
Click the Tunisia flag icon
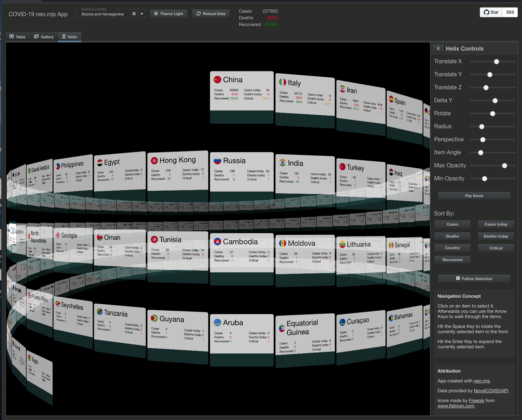[x=154, y=239]
